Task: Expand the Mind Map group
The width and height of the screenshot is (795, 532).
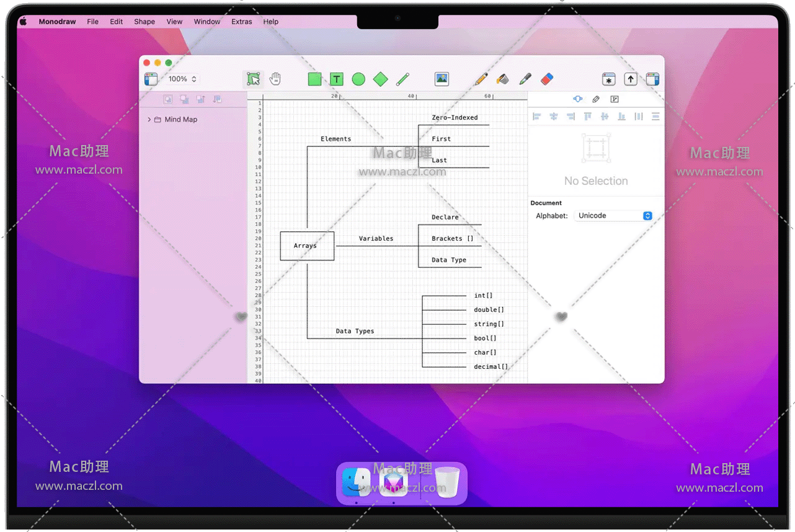Action: pos(149,120)
